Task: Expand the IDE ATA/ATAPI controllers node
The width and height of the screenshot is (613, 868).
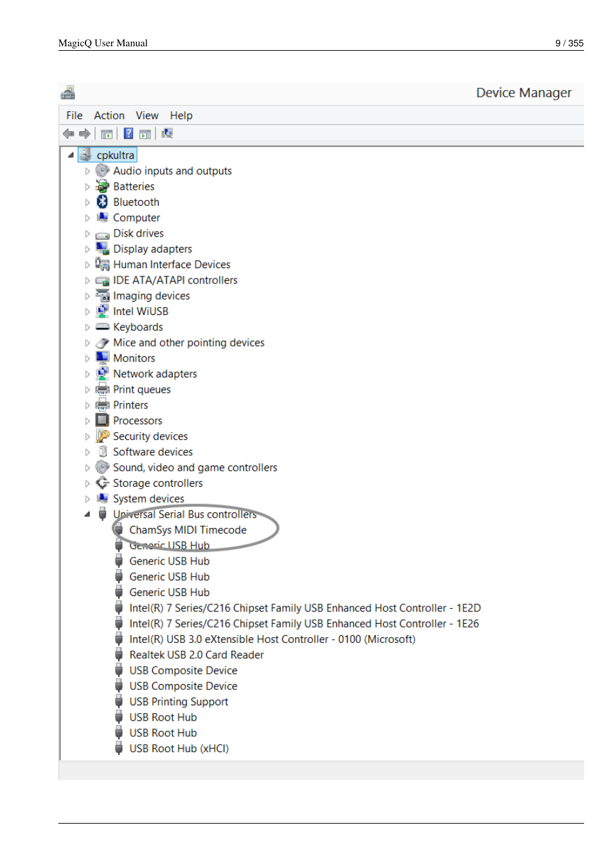Action: pos(87,280)
